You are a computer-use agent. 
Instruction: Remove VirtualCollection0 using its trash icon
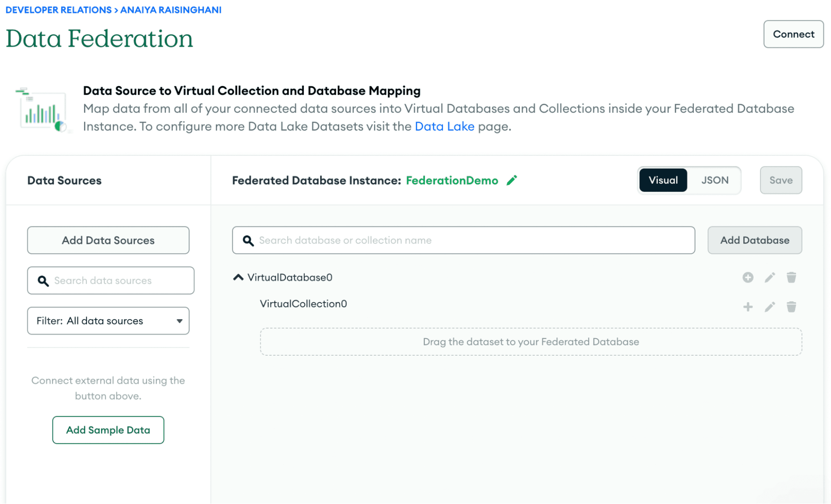coord(791,307)
